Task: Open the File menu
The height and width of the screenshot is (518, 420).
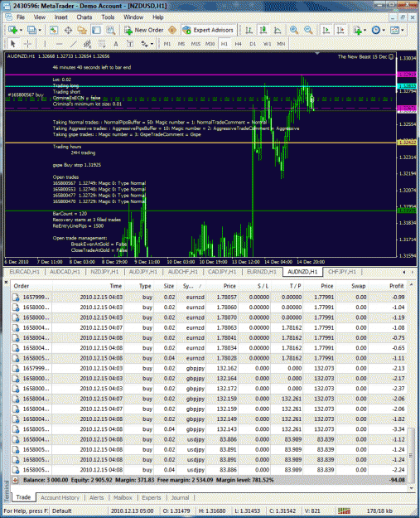Action: (21, 17)
